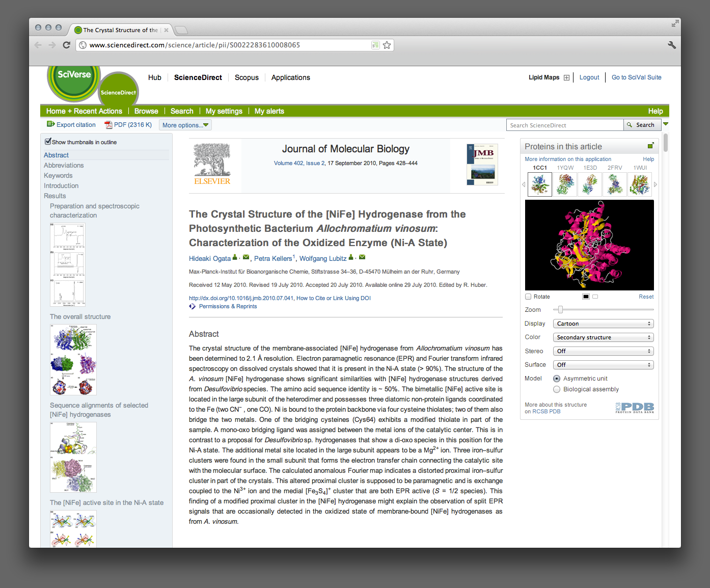Open Hideaki Ogata author profile icon
The height and width of the screenshot is (588, 710).
tap(235, 257)
